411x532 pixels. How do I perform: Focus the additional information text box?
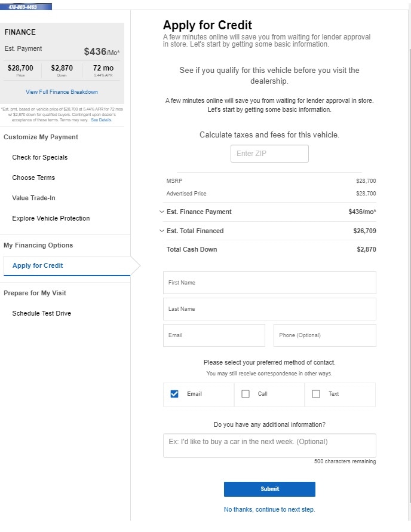coord(269,445)
